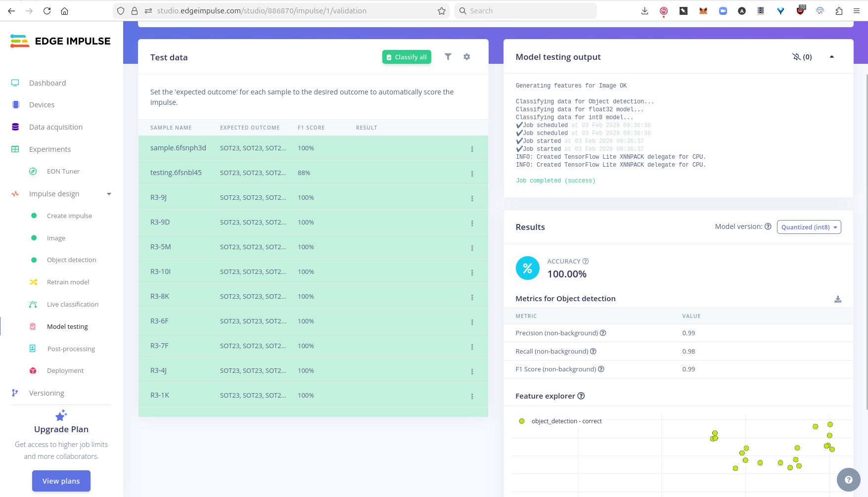Image resolution: width=868 pixels, height=497 pixels.
Task: Click the address bar URL
Action: 262,11
